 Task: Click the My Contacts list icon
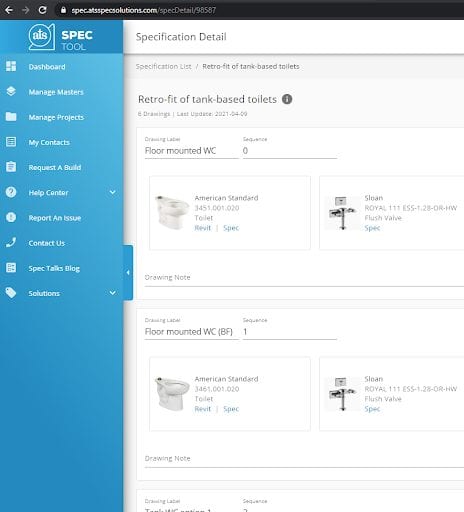(11, 142)
